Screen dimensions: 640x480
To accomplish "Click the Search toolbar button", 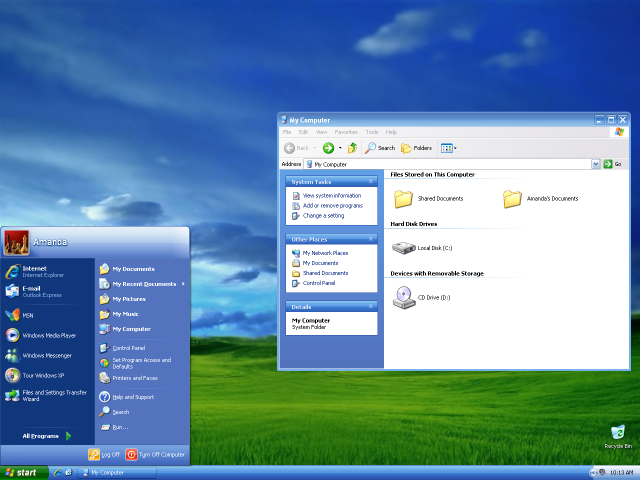I will coord(380,148).
